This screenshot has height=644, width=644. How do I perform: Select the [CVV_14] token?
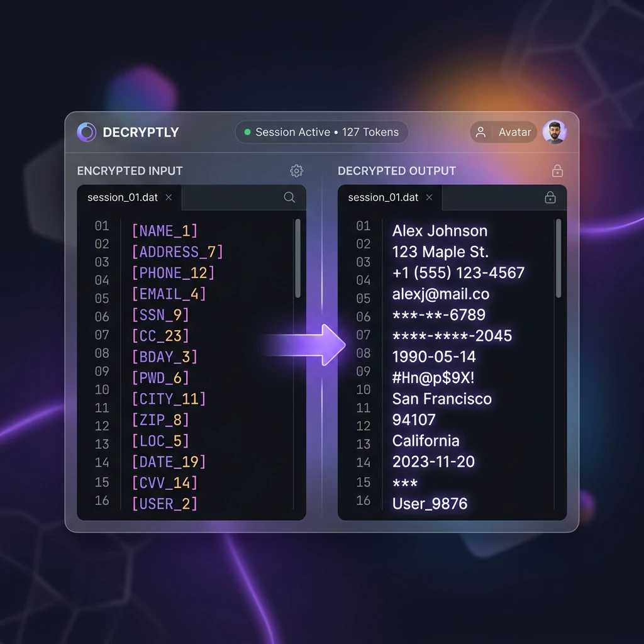pyautogui.click(x=164, y=483)
